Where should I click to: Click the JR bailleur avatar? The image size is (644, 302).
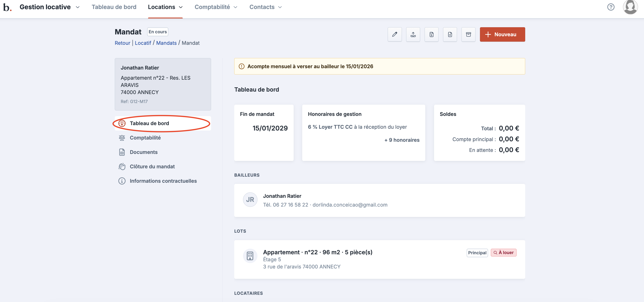coord(250,200)
